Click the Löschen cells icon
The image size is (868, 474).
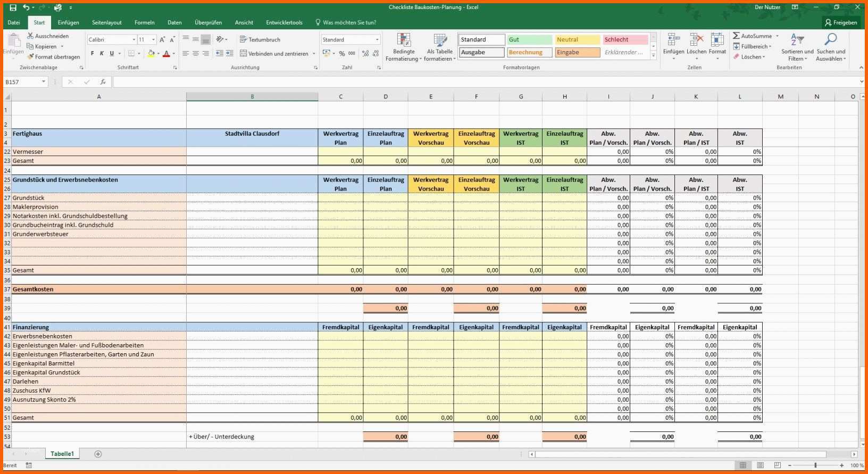point(696,40)
